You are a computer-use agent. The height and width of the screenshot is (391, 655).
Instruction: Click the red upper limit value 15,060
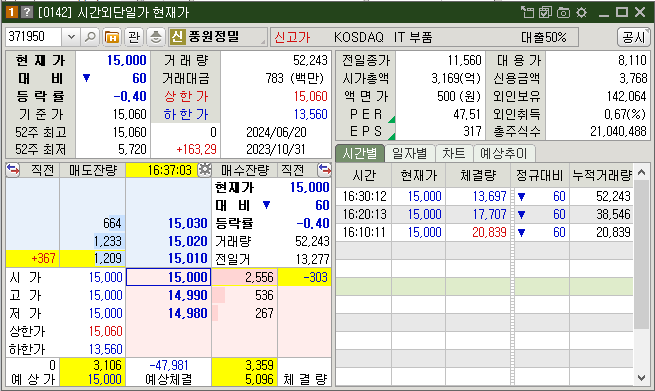point(310,96)
